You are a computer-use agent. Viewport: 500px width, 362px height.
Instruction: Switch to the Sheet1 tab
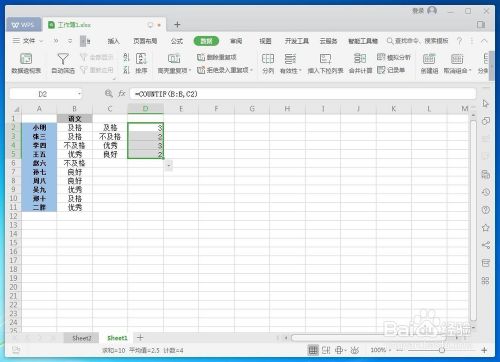click(x=117, y=338)
